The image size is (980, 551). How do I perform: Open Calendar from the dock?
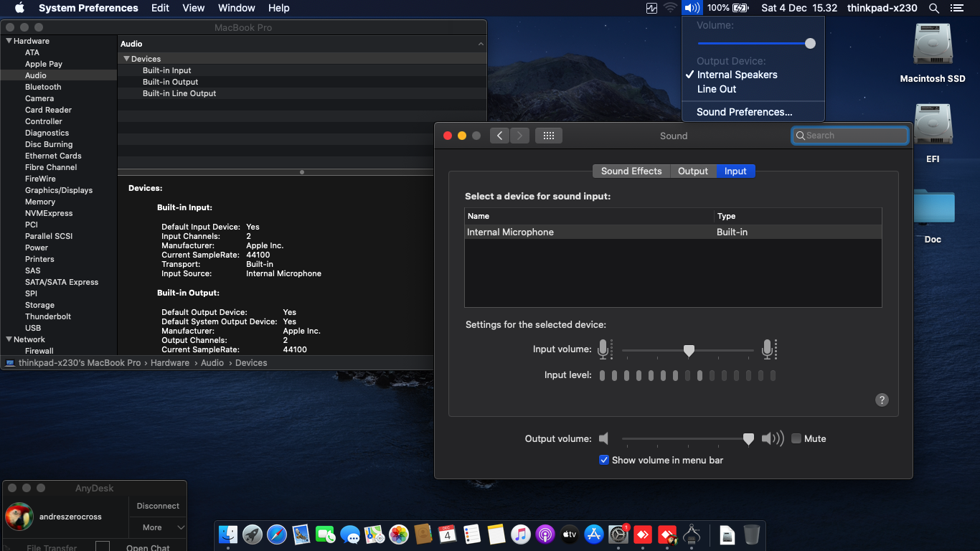click(448, 534)
